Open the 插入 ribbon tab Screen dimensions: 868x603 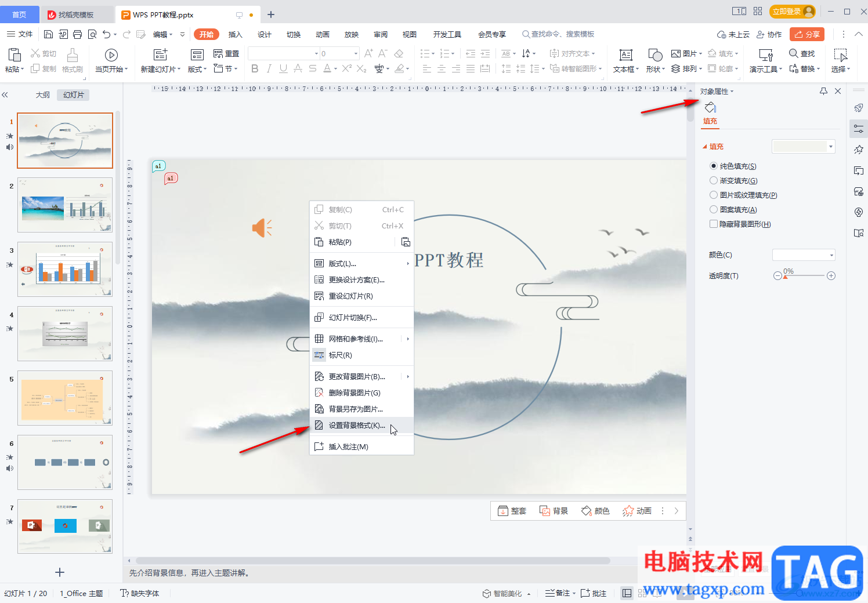pos(235,34)
